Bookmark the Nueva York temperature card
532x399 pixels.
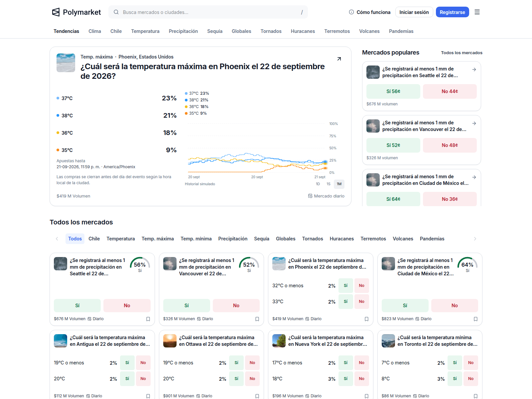367,396
